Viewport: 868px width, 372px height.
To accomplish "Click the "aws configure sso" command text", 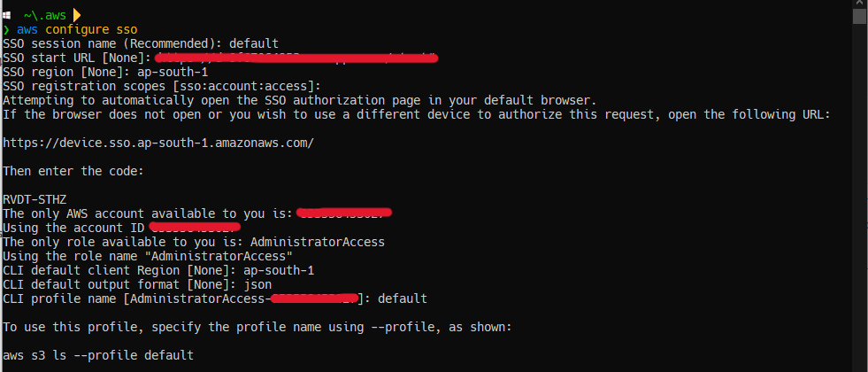I will 76,29.
